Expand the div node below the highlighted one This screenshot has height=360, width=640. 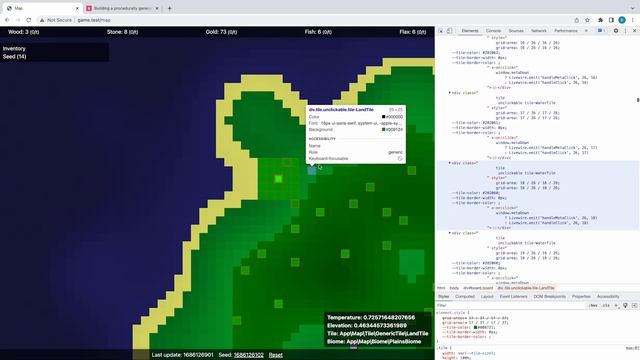point(450,233)
